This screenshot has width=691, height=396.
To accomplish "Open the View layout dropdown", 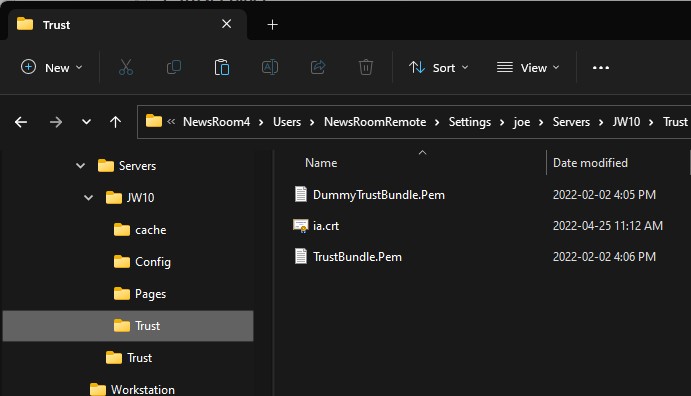I will coord(528,67).
